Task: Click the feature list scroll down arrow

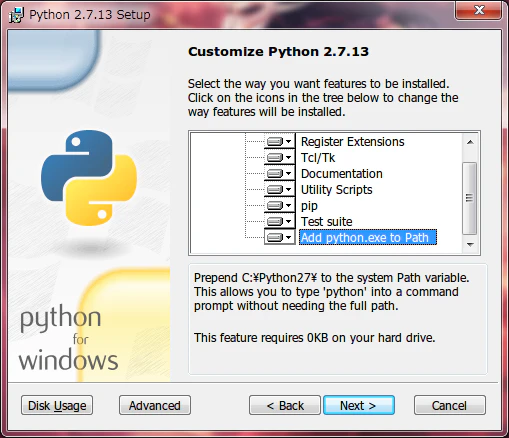Action: [x=470, y=245]
